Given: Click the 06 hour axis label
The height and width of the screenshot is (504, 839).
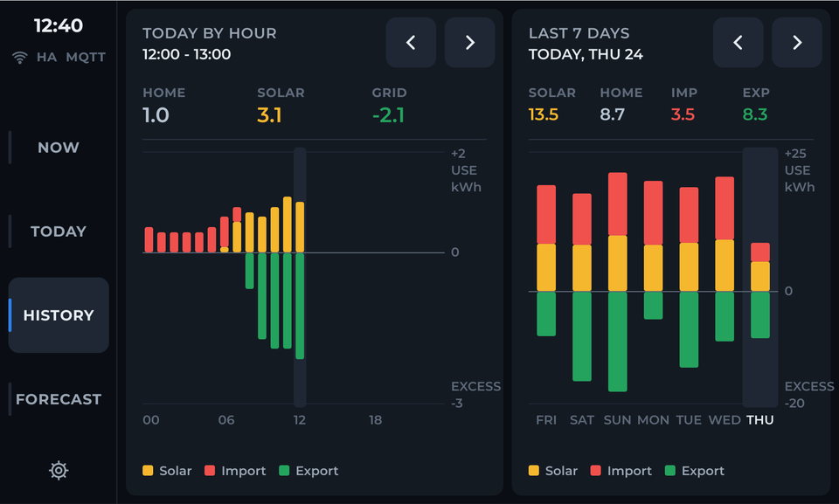Looking at the screenshot, I should 226,420.
